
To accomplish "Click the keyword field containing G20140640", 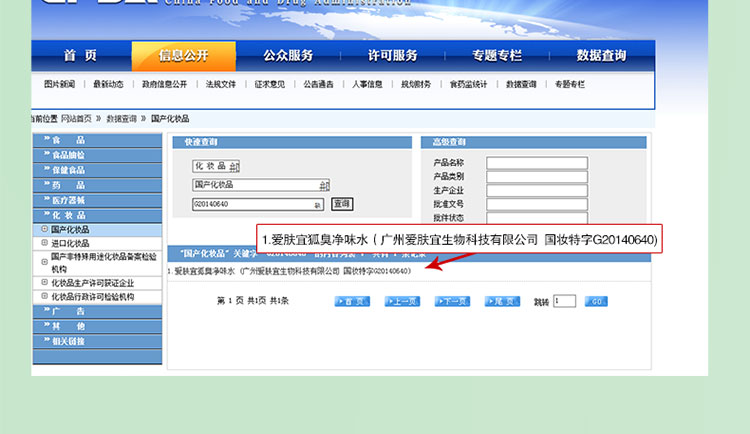I will coord(258,204).
